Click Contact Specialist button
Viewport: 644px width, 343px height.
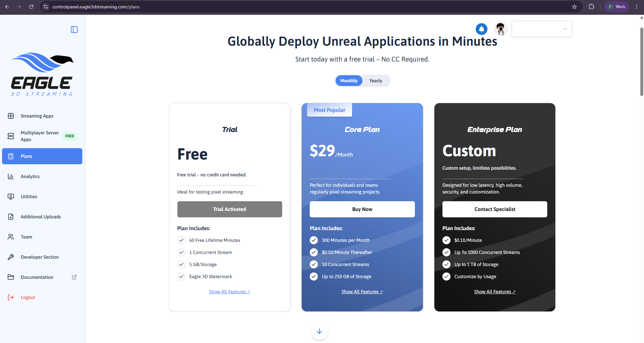click(x=495, y=209)
